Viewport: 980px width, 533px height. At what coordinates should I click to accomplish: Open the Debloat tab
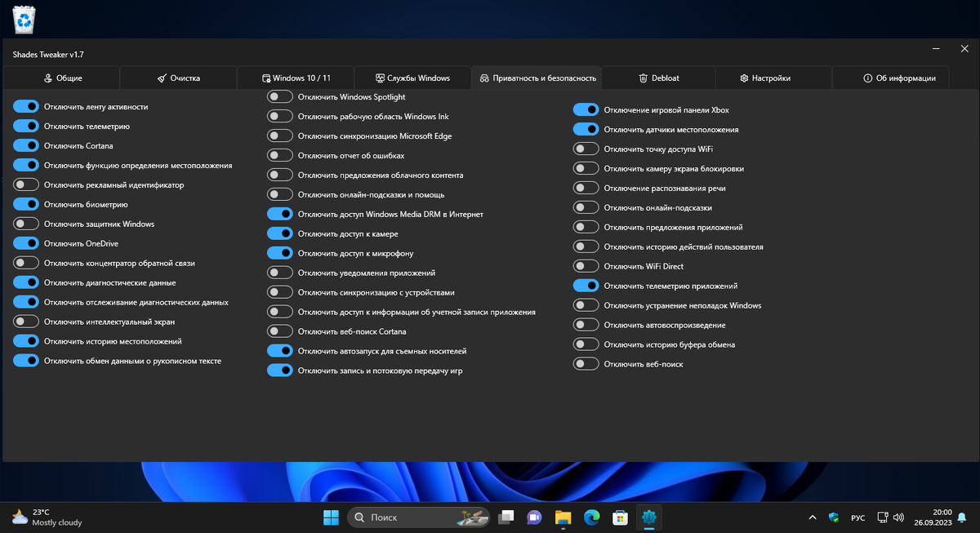[659, 78]
